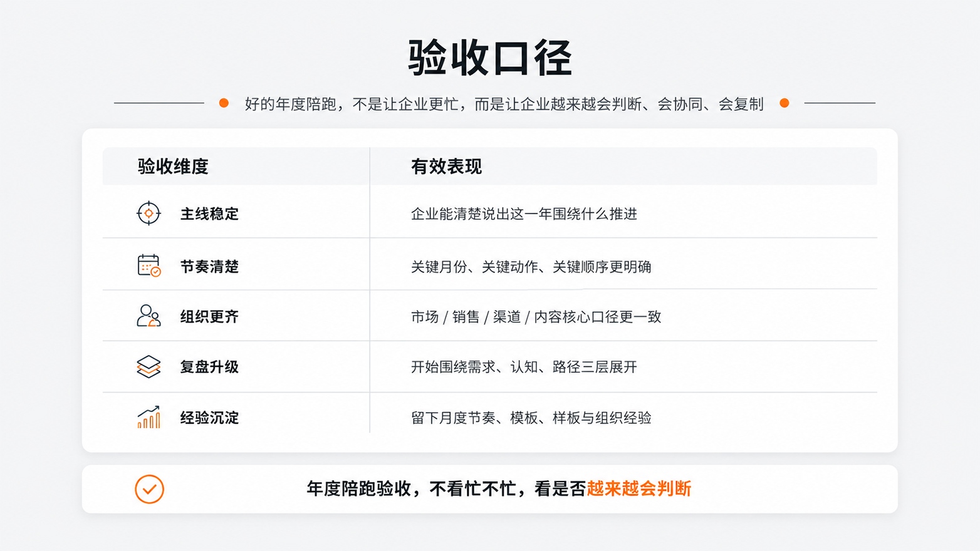Click the 组织更齐 label

click(209, 317)
